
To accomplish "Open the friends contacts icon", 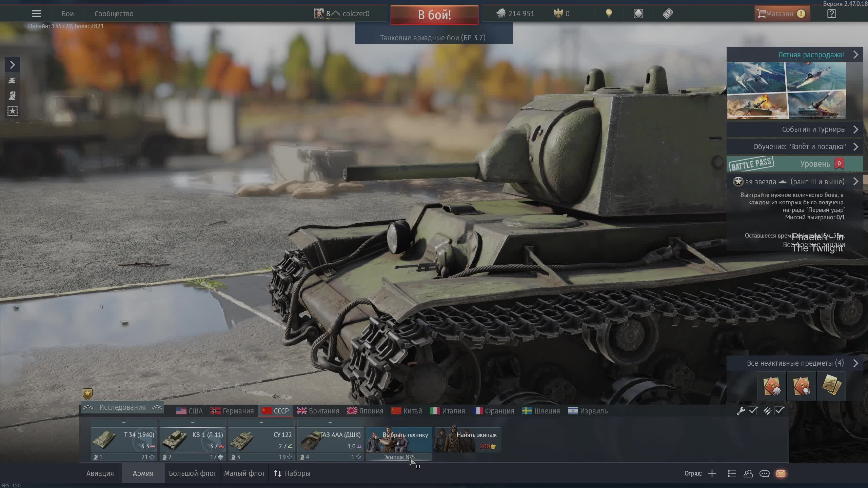I will click(x=748, y=473).
